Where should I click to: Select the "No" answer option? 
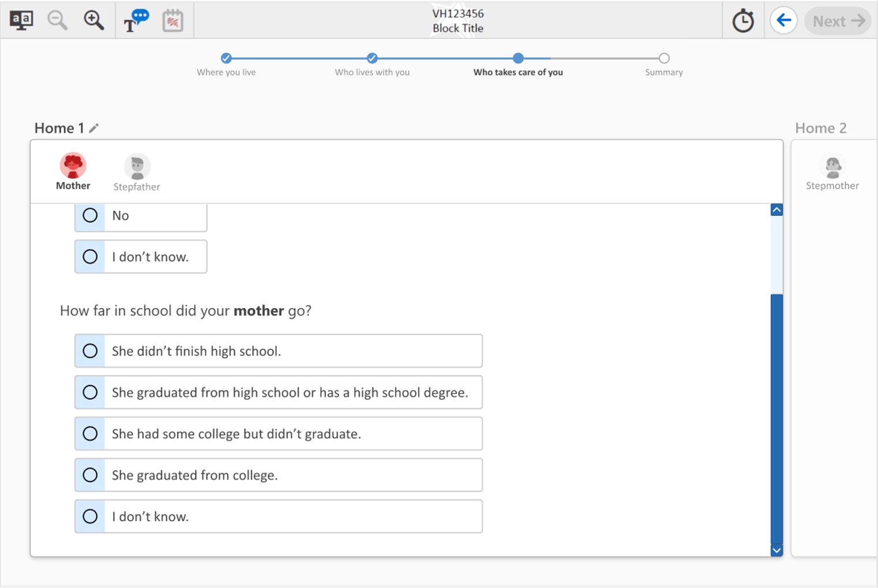[x=91, y=216]
